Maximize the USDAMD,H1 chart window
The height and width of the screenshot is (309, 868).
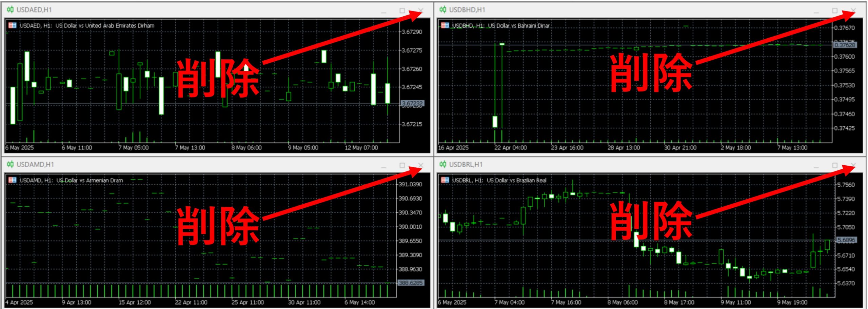tap(402, 165)
